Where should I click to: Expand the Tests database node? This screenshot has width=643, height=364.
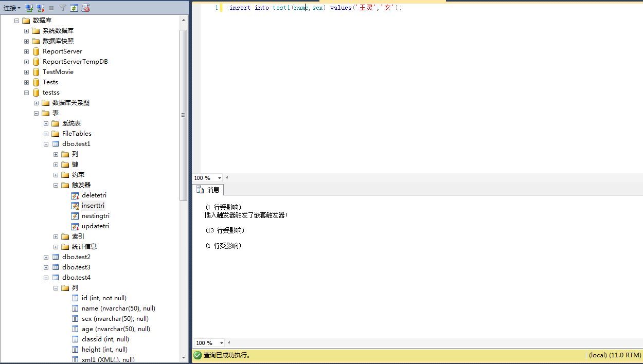point(26,82)
